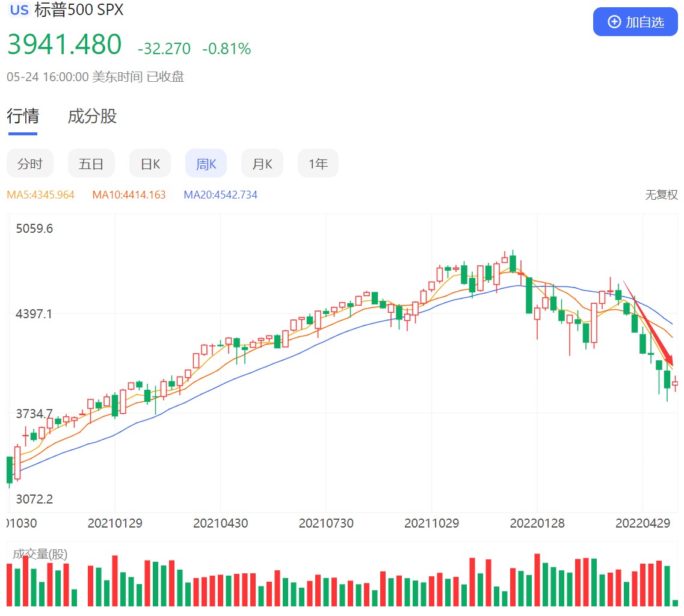Viewport: 684px width, 616px height.
Task: Switch to the 成分股 tab
Action: pyautogui.click(x=92, y=116)
